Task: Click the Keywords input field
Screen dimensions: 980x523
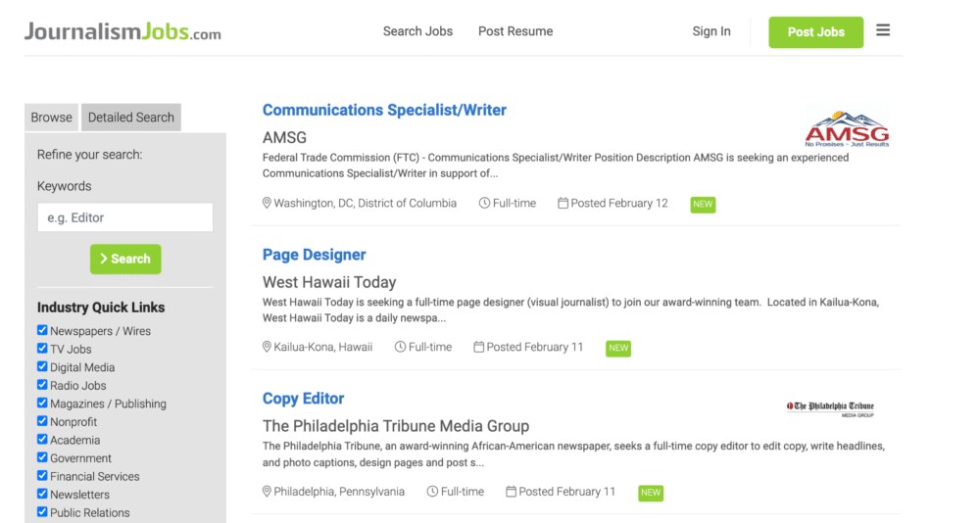Action: pyautogui.click(x=124, y=217)
